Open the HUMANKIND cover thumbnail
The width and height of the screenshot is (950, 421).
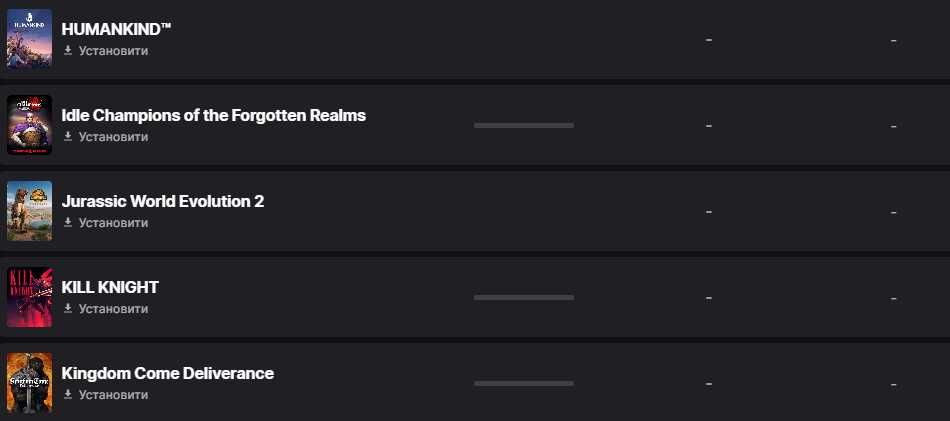click(x=29, y=39)
